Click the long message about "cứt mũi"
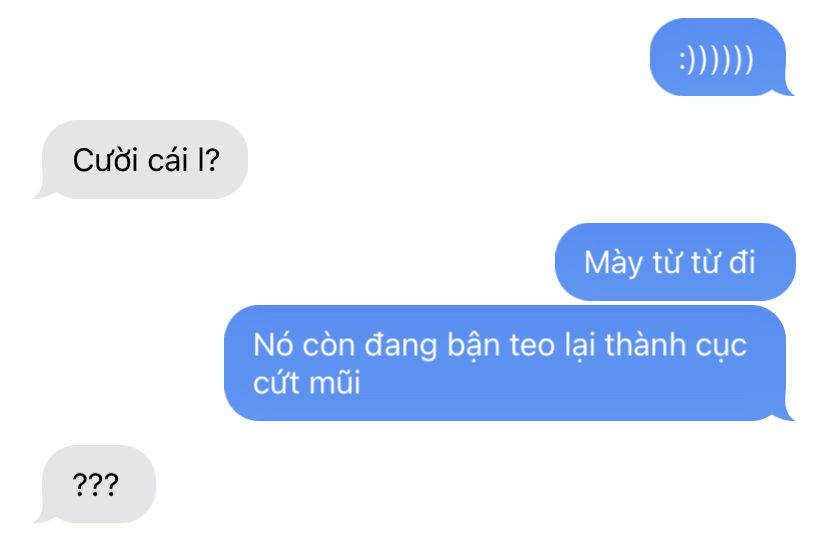 [x=506, y=363]
